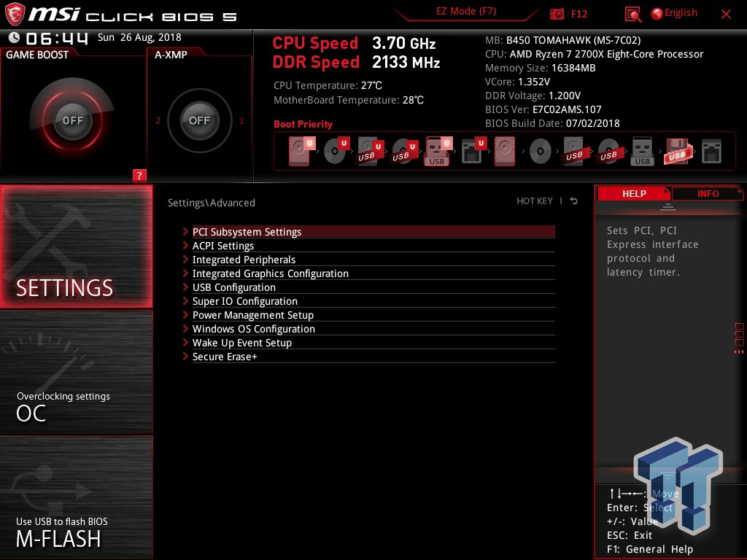Click the Boot Priority heading

click(303, 124)
